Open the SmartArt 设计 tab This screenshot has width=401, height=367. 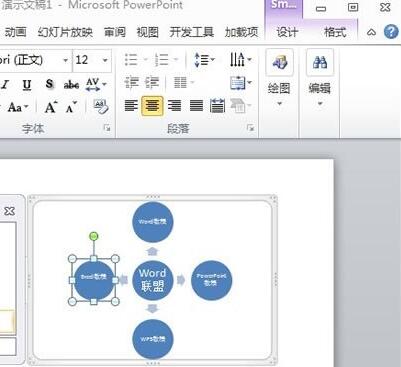287,32
